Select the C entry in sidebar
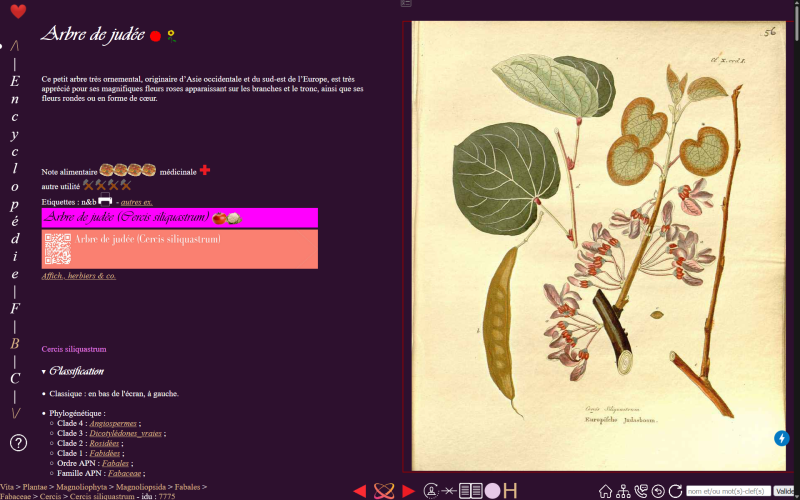 15,379
